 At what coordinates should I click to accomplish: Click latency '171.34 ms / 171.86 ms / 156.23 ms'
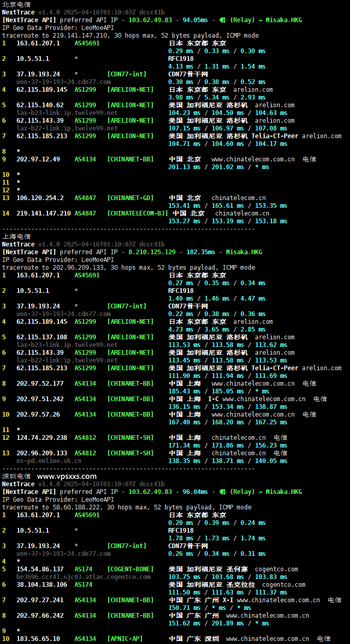point(228,445)
